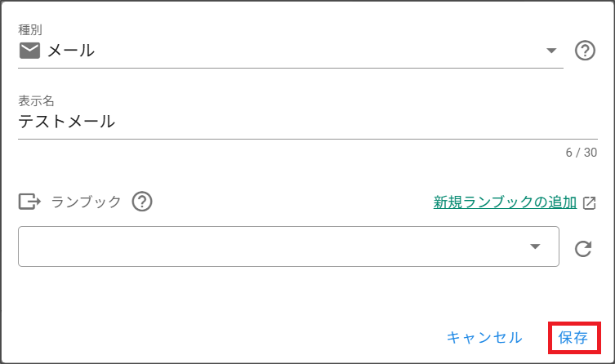The image size is (615, 364).
Task: Click the 種別 field label
Action: point(30,29)
